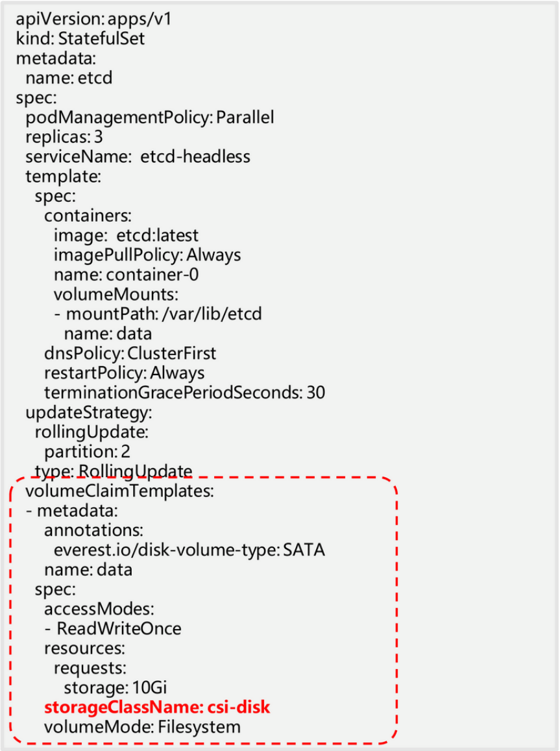
Task: Click storage: 10Gi request line
Action: click(x=116, y=687)
